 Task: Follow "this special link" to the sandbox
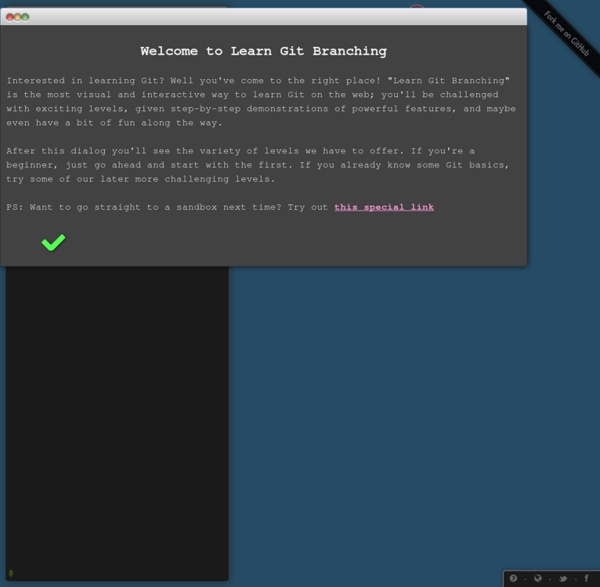[x=384, y=207]
